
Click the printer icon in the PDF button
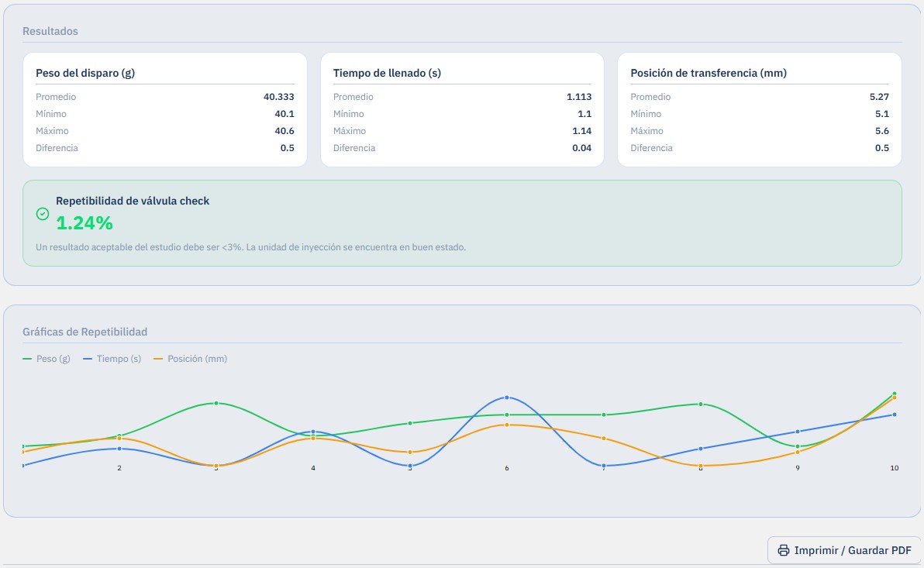pos(783,550)
